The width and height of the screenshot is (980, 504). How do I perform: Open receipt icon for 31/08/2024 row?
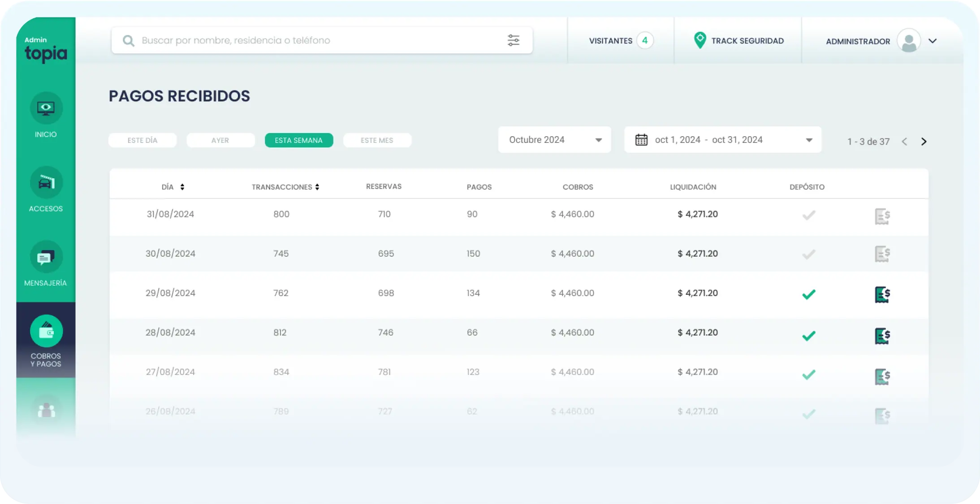[x=882, y=216]
